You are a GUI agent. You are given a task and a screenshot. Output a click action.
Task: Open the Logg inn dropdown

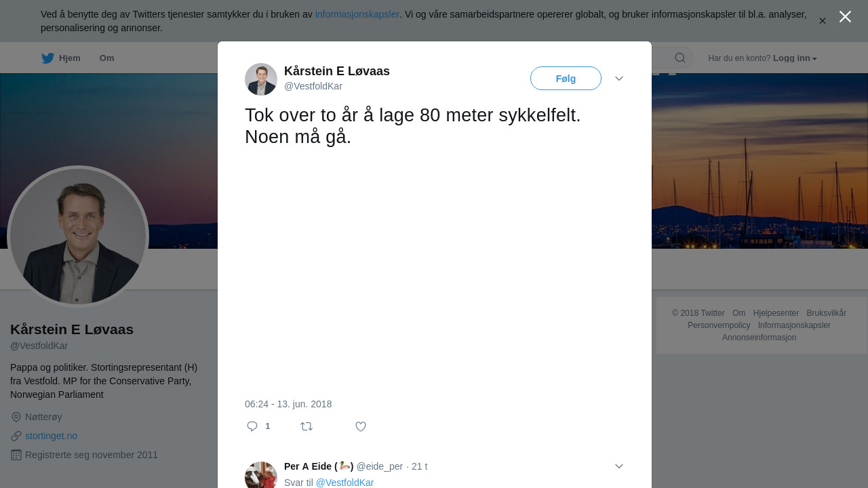pos(795,58)
